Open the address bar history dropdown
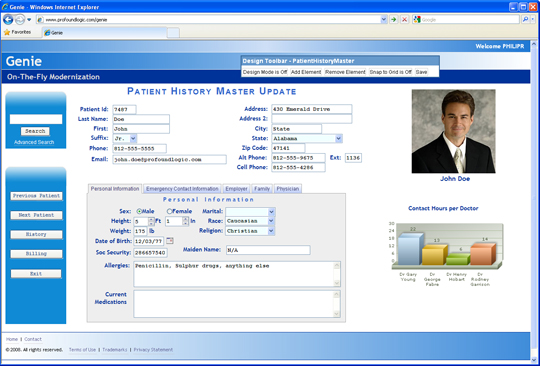The width and height of the screenshot is (540, 366). click(384, 20)
